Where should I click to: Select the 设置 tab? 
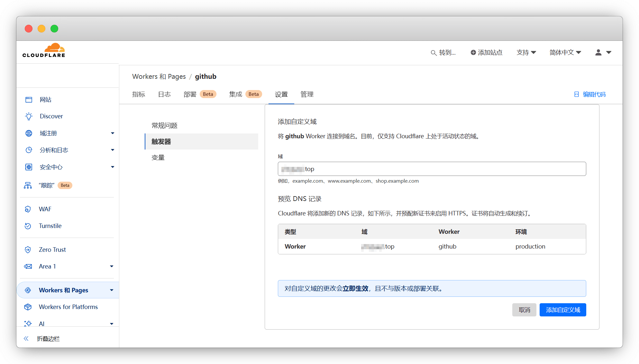281,94
